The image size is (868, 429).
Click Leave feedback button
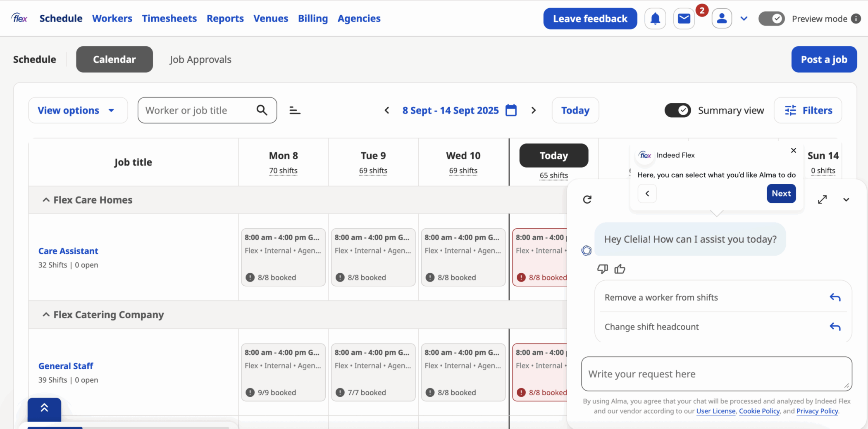pos(590,19)
